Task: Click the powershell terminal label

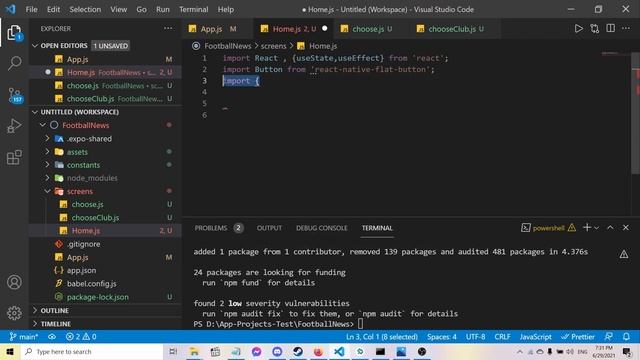Action: 548,228
